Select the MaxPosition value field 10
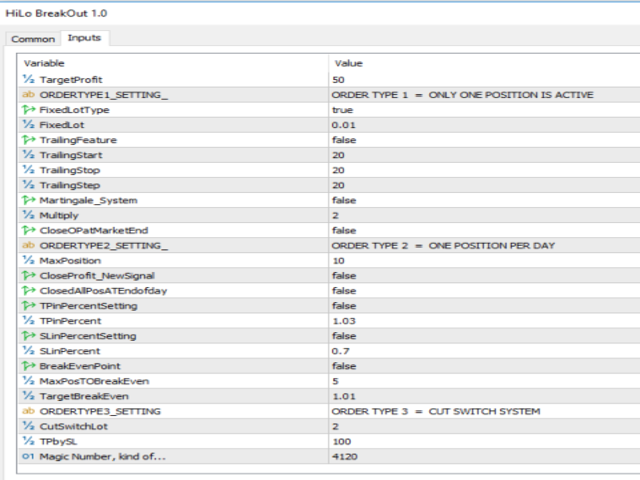The height and width of the screenshot is (480, 640). [x=338, y=260]
